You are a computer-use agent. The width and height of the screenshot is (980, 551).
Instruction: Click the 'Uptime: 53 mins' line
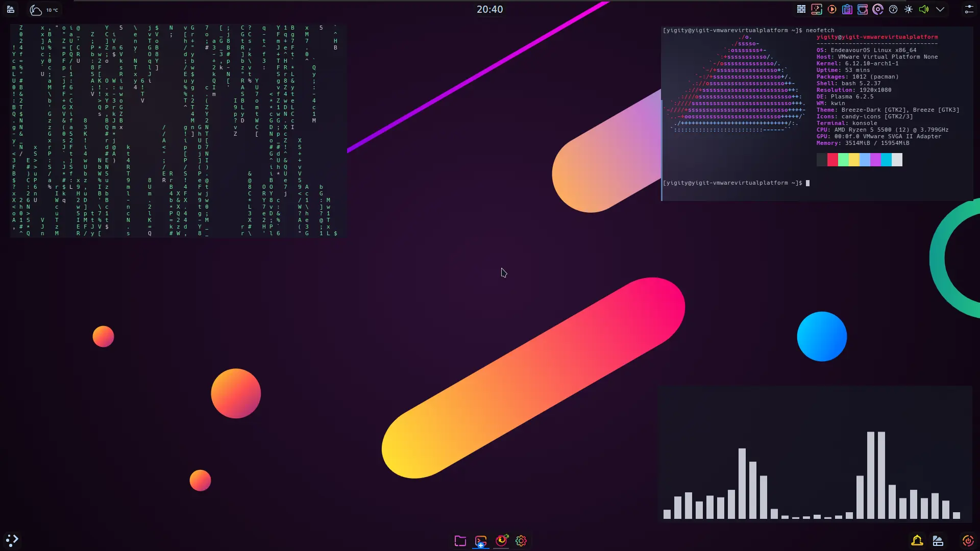point(843,70)
